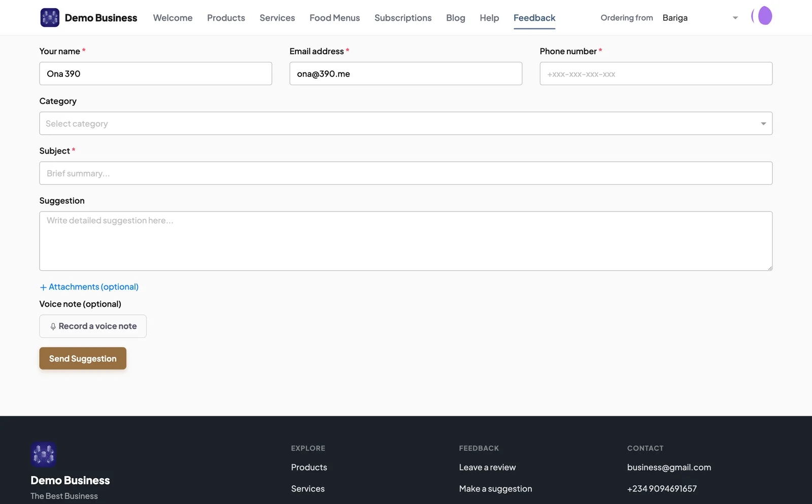
Task: Open Services in the top navigation
Action: [277, 18]
